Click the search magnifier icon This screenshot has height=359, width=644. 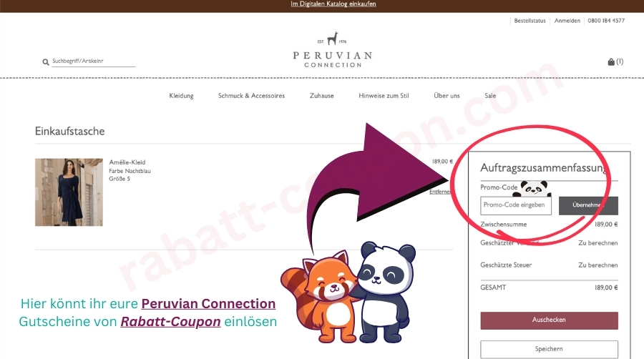pos(46,62)
